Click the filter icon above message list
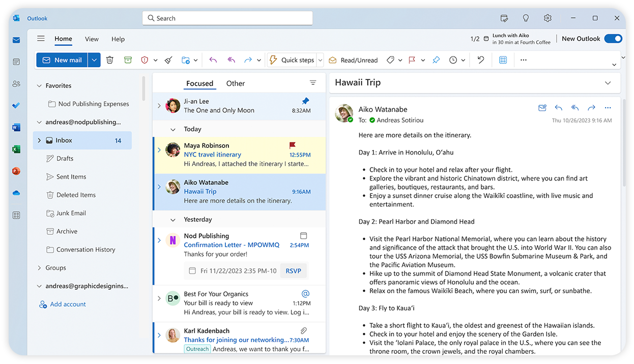This screenshot has height=364, width=634. tap(313, 83)
